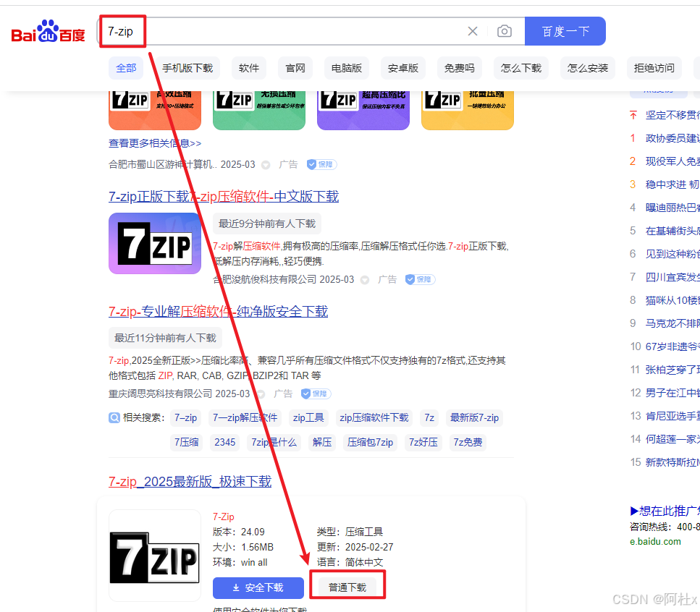Click 保障 badge on 合肥浚航俊科技 ad
This screenshot has height=612, width=700.
(x=420, y=279)
